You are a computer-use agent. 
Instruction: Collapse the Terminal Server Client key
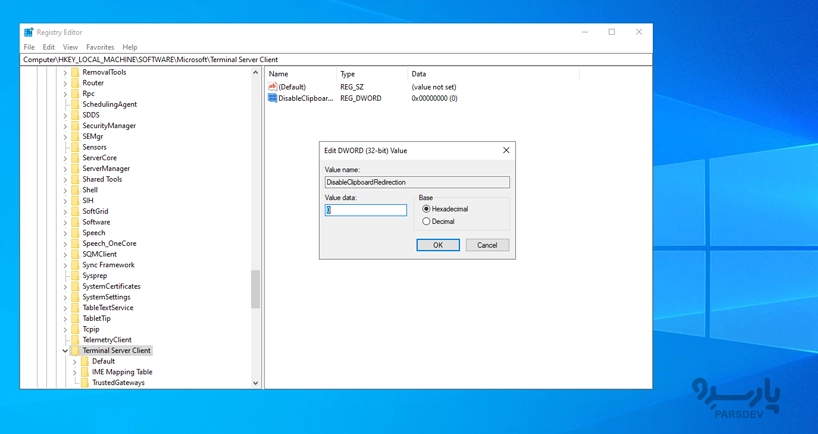click(65, 351)
